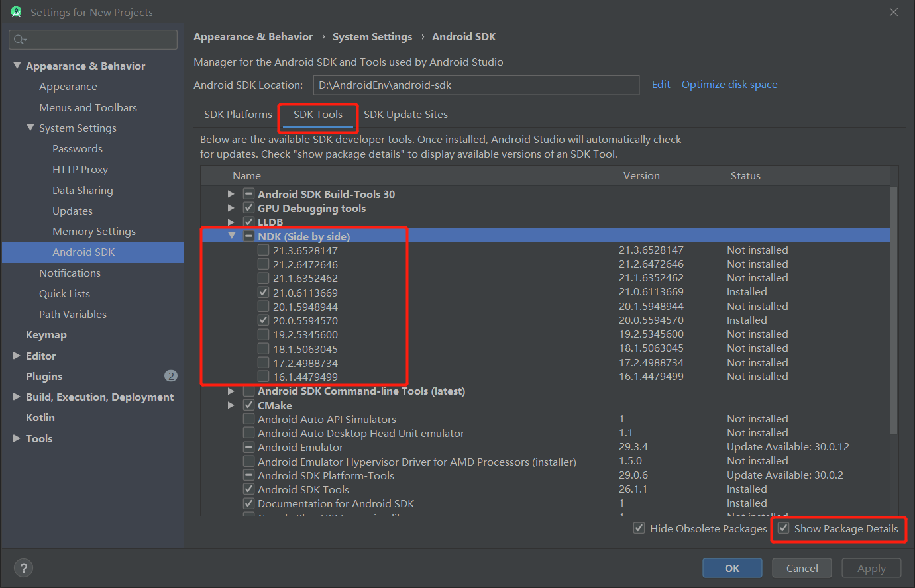The height and width of the screenshot is (588, 915).
Task: Click the SDK tools list vertical scrollbar
Action: pyautogui.click(x=894, y=311)
